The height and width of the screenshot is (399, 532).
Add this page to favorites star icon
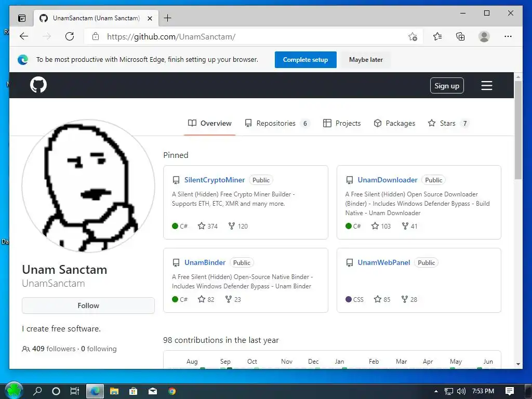pos(413,37)
